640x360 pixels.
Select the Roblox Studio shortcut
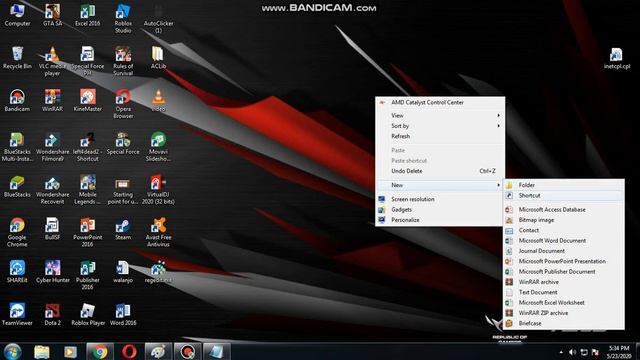(123, 19)
